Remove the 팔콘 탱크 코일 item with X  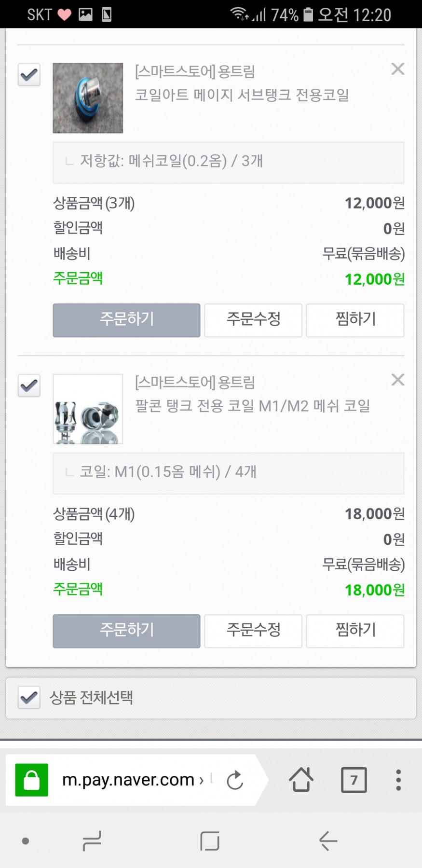pos(398,380)
